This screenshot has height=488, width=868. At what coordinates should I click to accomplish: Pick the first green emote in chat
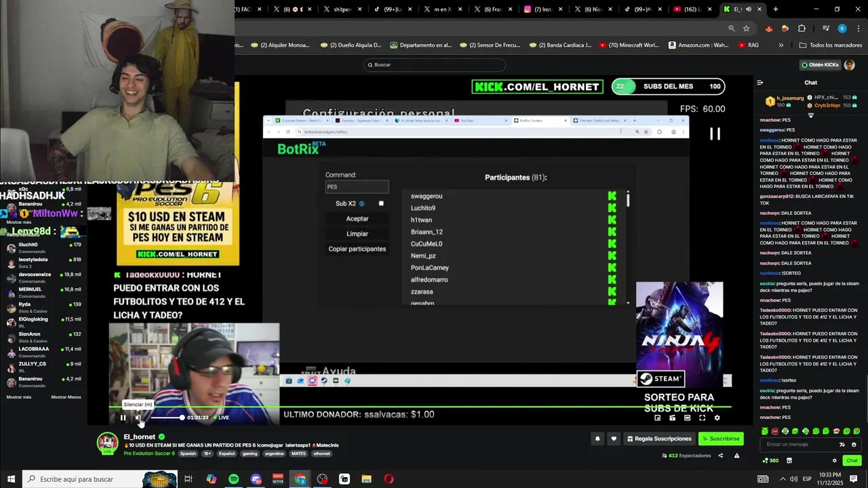(765, 431)
